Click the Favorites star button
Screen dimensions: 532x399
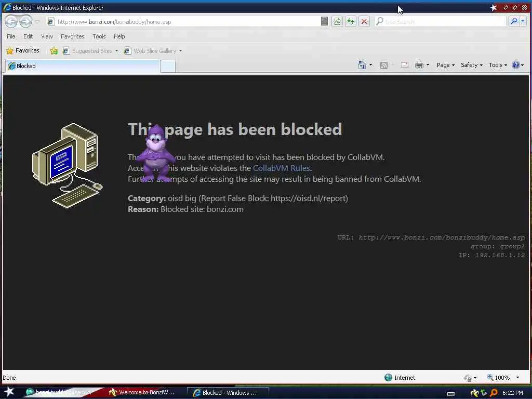(23, 50)
